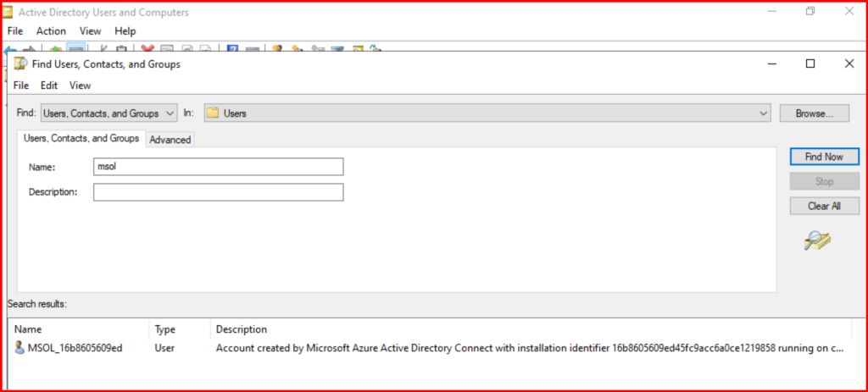Click the blue help toolbar icon

click(x=231, y=50)
